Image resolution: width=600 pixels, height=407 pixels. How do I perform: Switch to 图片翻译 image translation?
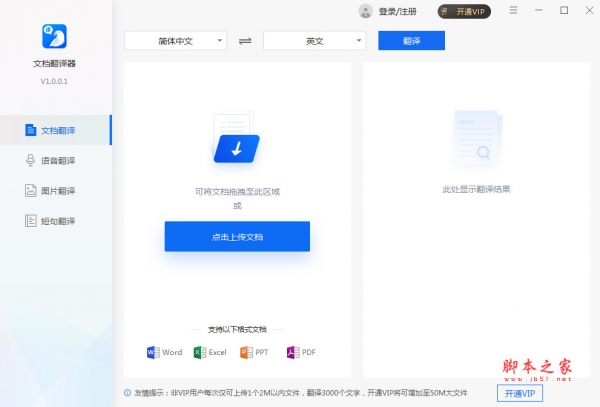(x=56, y=190)
